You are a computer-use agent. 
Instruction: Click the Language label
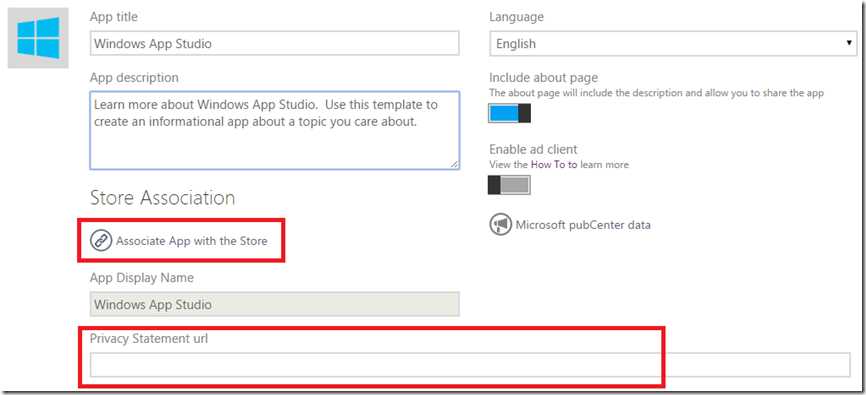(516, 17)
